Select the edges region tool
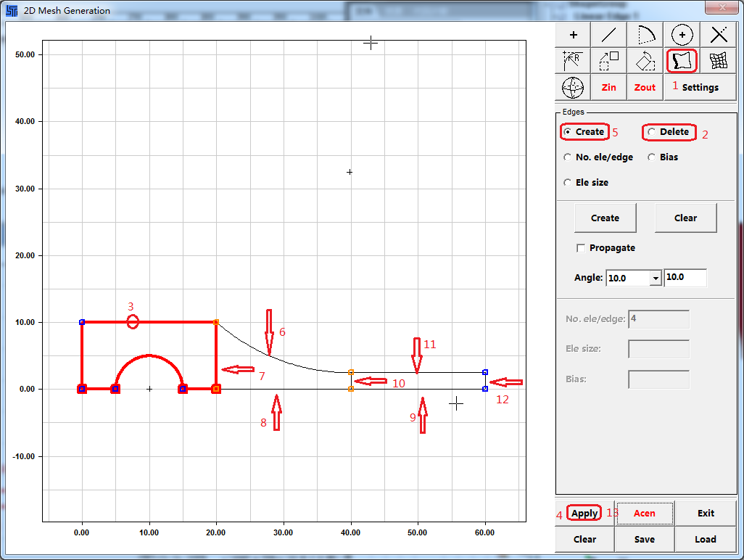Image resolution: width=744 pixels, height=560 pixels. click(682, 61)
